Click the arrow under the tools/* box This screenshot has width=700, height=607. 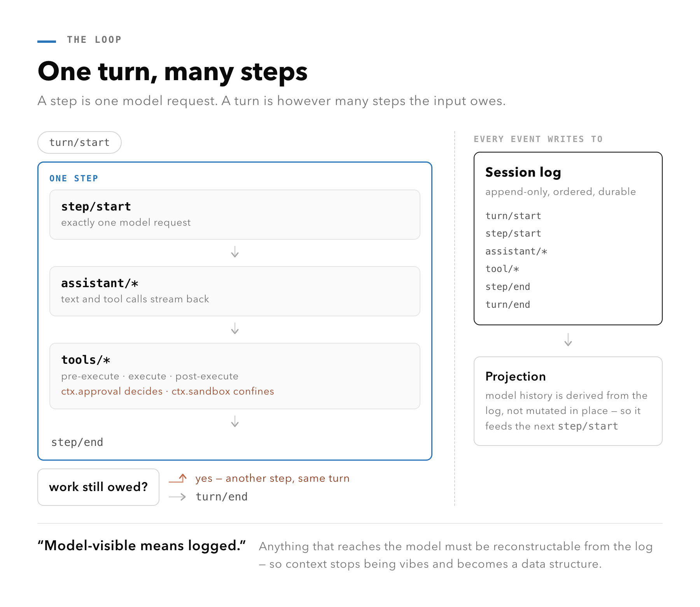[235, 421]
